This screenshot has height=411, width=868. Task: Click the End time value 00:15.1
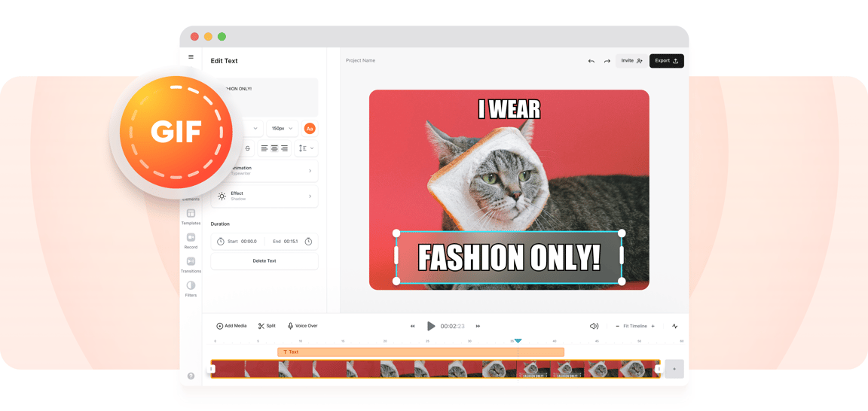291,242
